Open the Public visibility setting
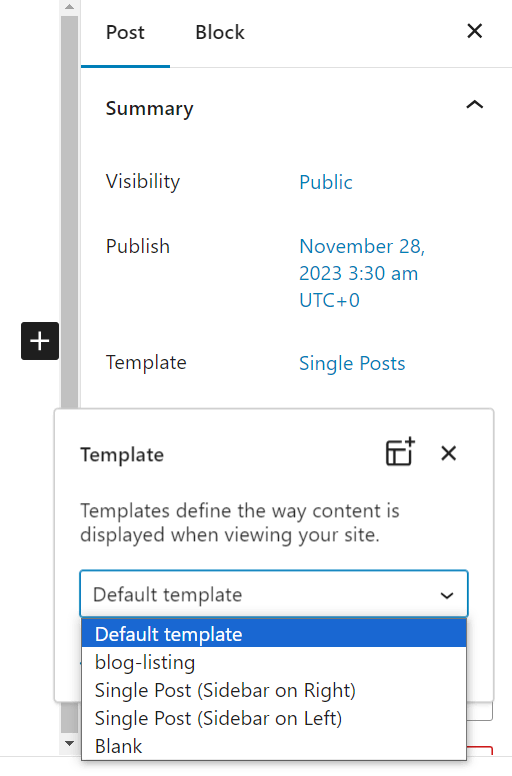Image resolution: width=512 pixels, height=776 pixels. point(326,182)
